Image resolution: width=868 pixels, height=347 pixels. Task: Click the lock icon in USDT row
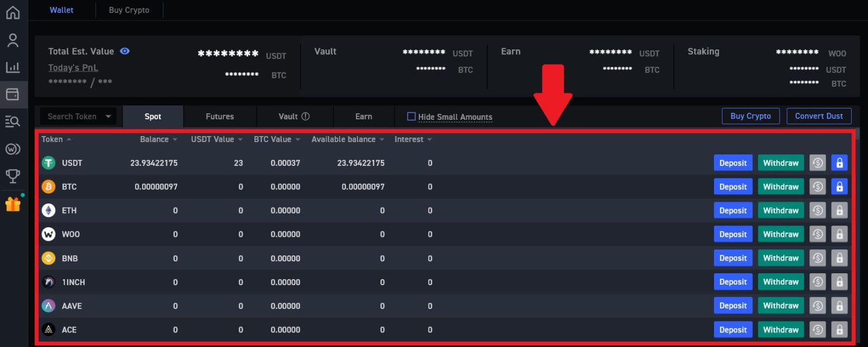coord(839,163)
